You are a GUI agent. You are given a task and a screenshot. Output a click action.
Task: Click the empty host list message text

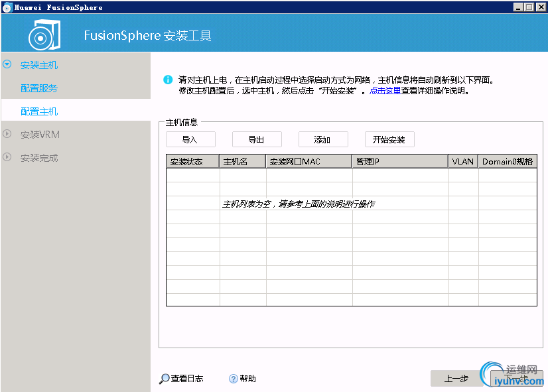[299, 204]
